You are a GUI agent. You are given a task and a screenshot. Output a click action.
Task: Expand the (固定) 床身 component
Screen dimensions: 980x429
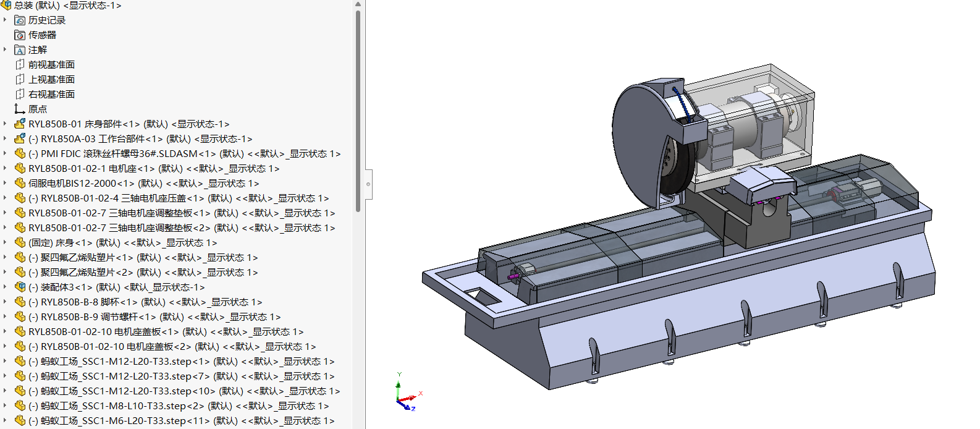[5, 242]
